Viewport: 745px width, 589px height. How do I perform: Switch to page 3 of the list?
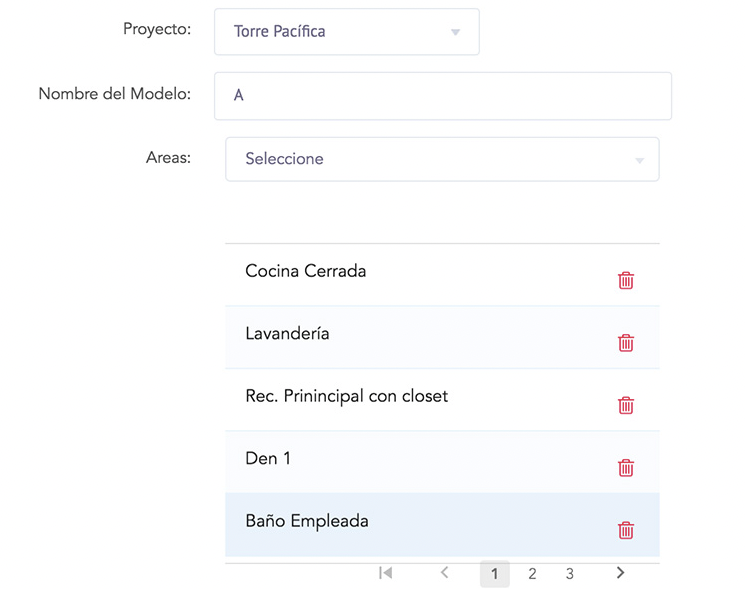[569, 574]
